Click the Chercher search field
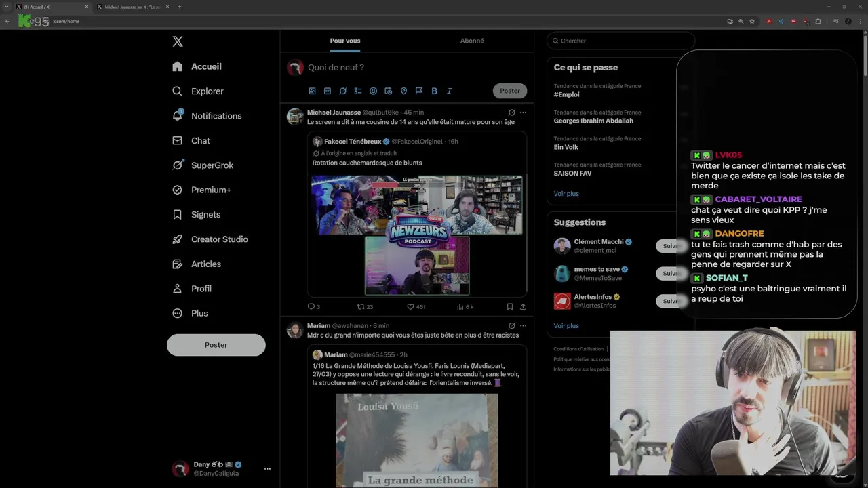 [x=620, y=41]
